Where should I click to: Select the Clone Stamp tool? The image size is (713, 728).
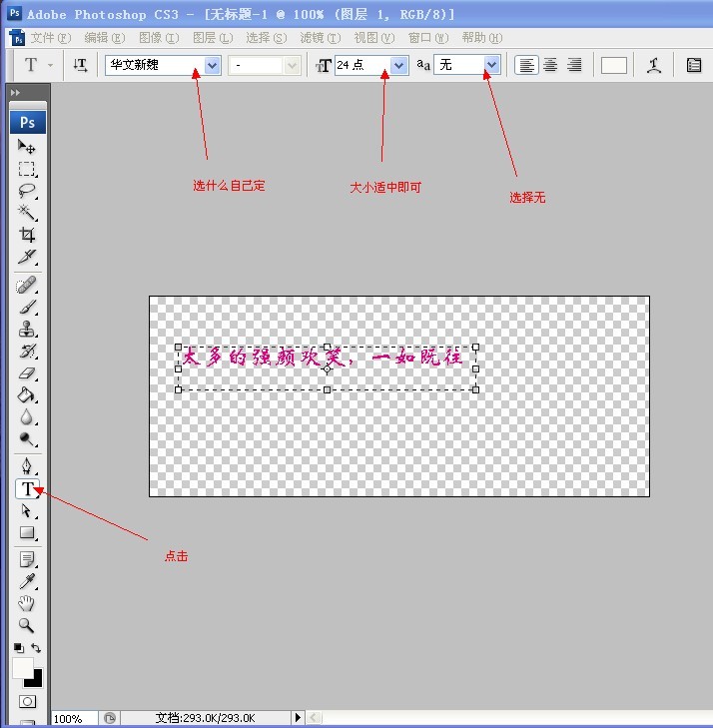coord(26,330)
